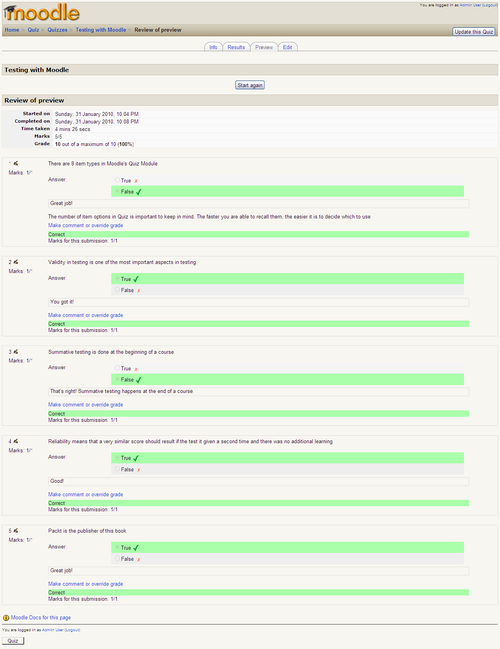Log out via header Logout link

pyautogui.click(x=490, y=5)
